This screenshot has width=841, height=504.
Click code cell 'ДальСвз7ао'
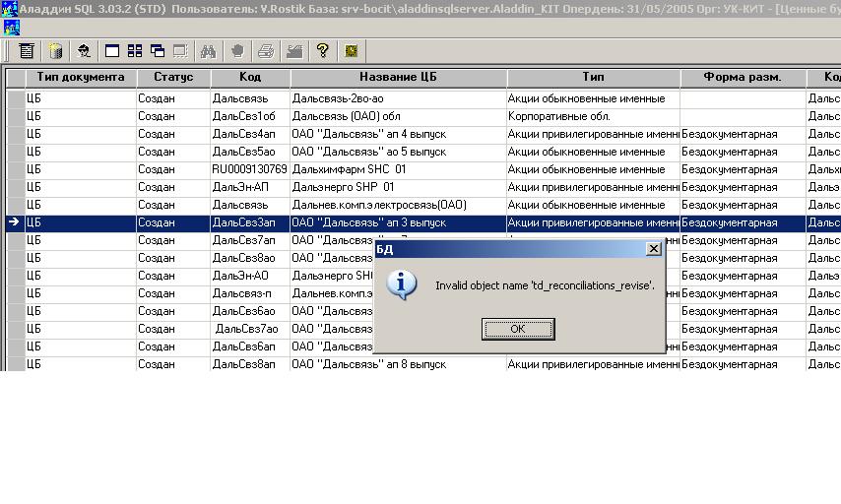(x=250, y=329)
